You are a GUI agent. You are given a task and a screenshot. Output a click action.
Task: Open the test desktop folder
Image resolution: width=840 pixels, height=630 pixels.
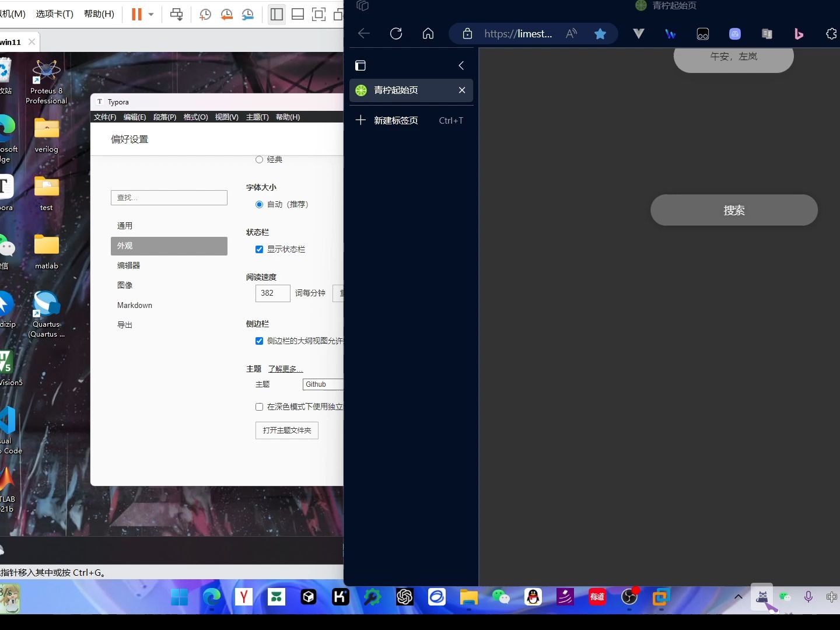point(46,194)
